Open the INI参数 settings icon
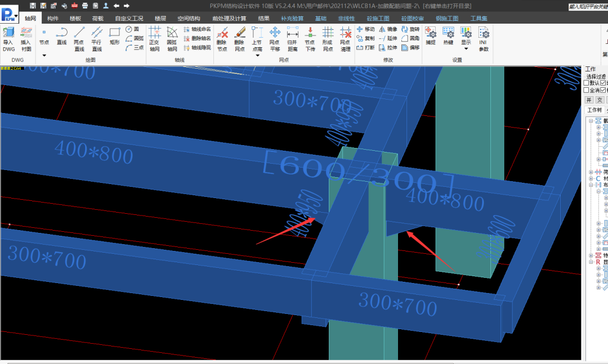 coord(484,39)
